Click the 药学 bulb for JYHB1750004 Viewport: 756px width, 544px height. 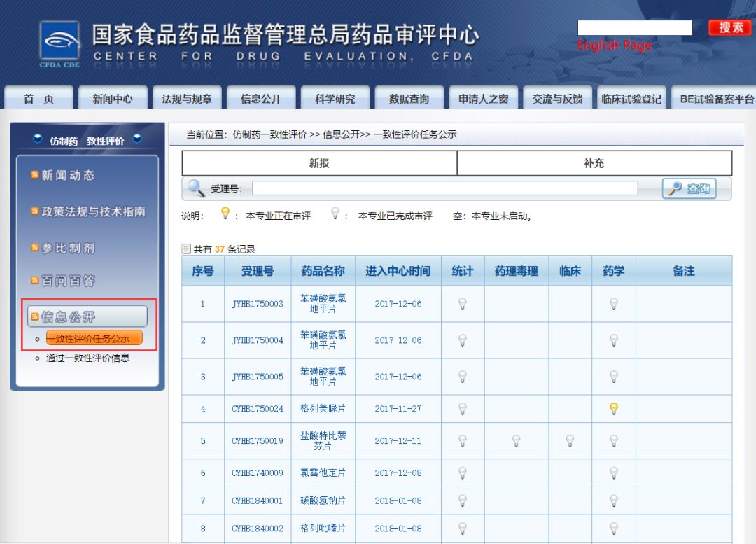614,340
